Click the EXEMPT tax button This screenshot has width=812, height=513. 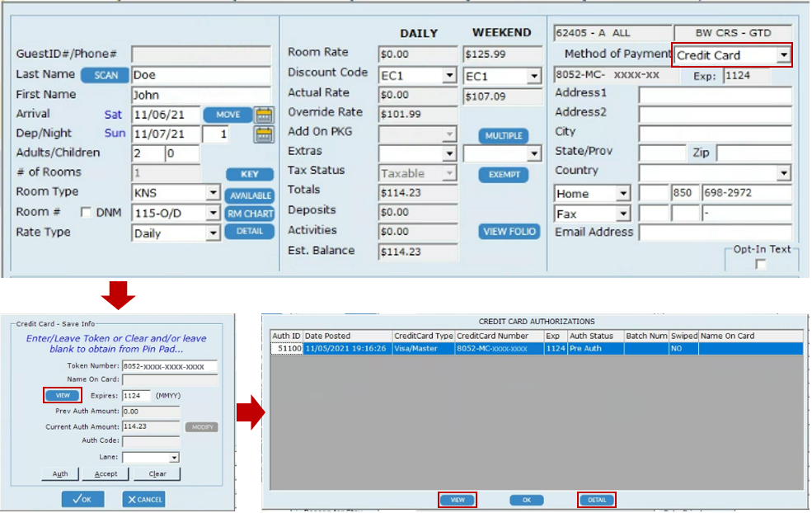(503, 175)
